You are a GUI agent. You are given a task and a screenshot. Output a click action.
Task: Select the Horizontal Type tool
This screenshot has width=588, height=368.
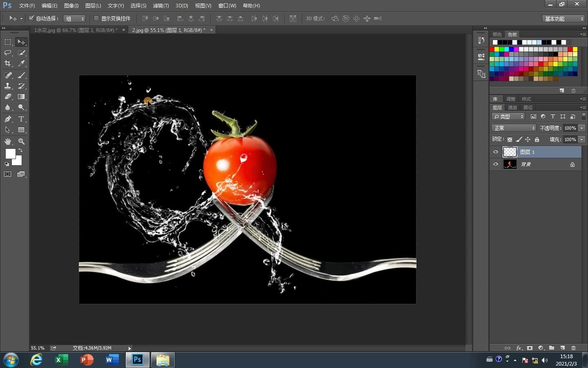pos(21,119)
